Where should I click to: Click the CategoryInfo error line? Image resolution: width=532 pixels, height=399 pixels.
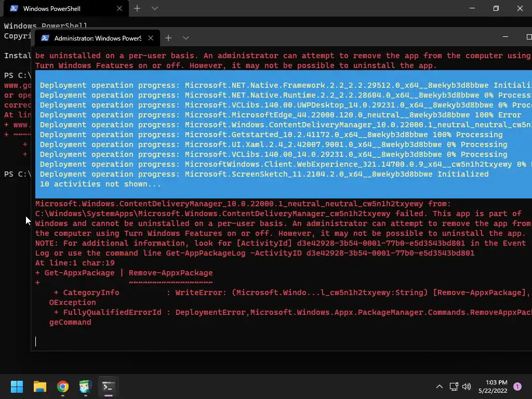click(x=291, y=292)
